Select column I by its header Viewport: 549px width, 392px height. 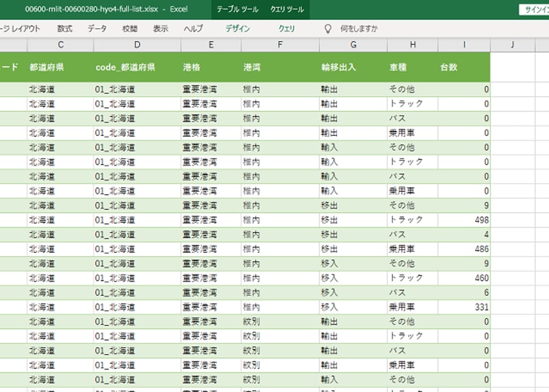pos(464,45)
